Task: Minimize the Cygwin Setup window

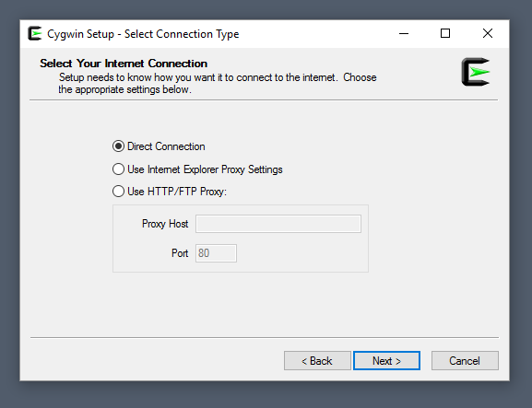Action: click(x=404, y=33)
